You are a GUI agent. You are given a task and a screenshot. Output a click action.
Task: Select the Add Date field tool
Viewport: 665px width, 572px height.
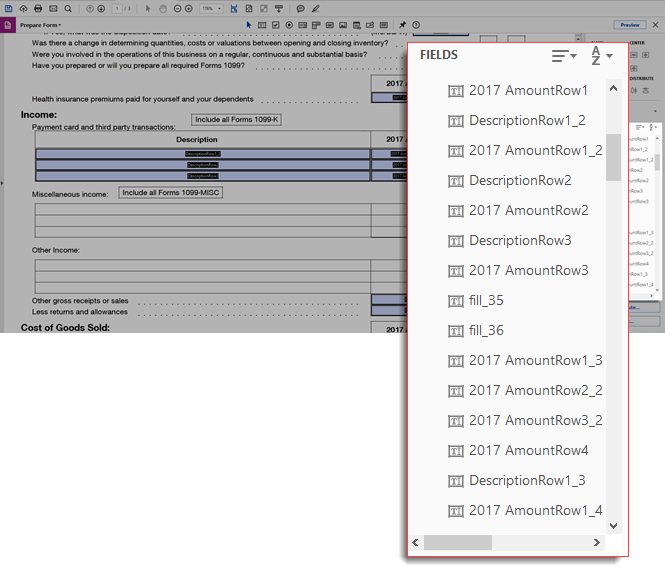click(357, 25)
